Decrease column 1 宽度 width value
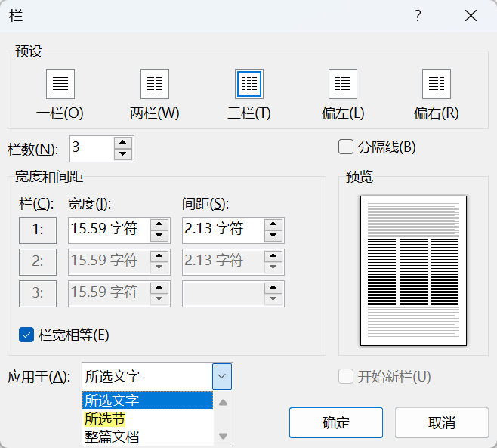Screen dimensions: 497x448 [x=159, y=236]
